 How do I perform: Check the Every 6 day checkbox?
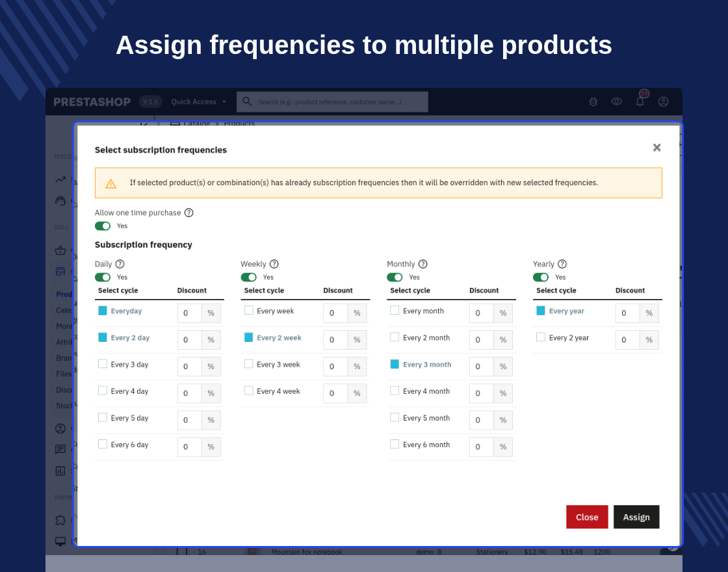103,445
